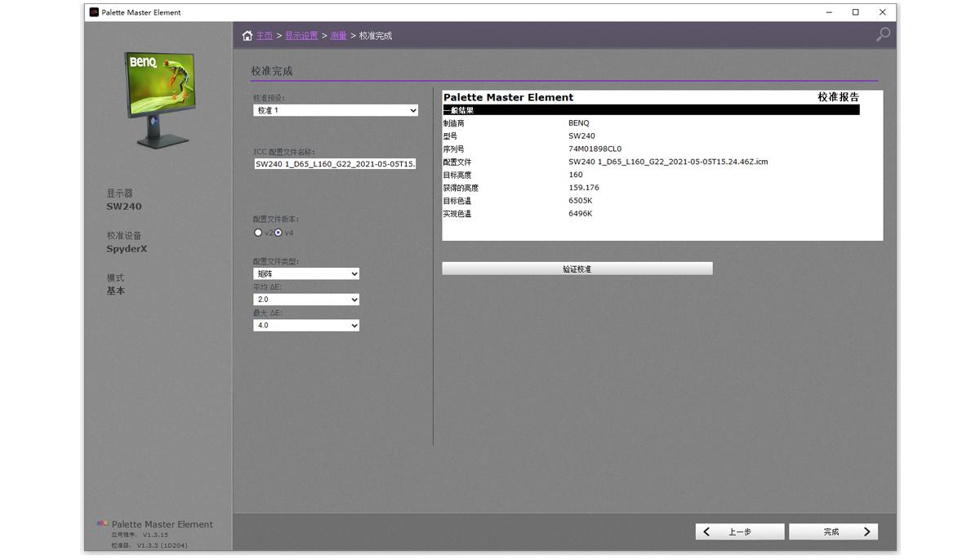This screenshot has width=980, height=560.
Task: Select the v4 profile version radio button
Action: pyautogui.click(x=278, y=233)
